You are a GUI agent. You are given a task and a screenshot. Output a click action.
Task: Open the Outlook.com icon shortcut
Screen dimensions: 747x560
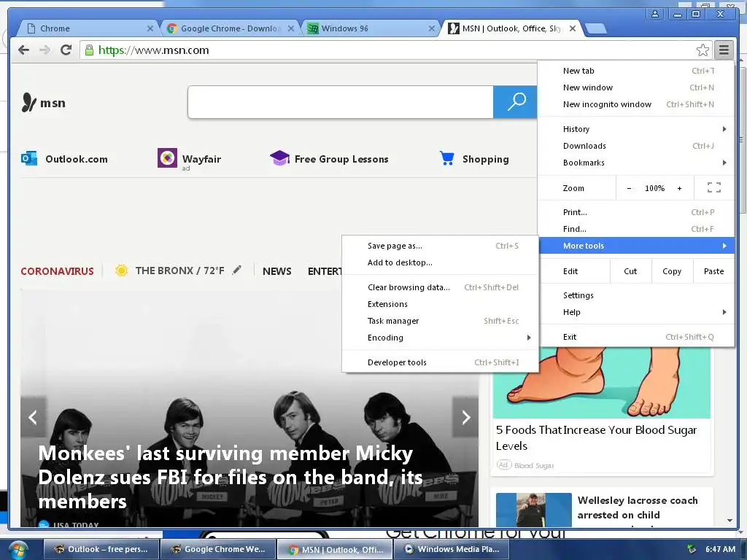point(29,158)
